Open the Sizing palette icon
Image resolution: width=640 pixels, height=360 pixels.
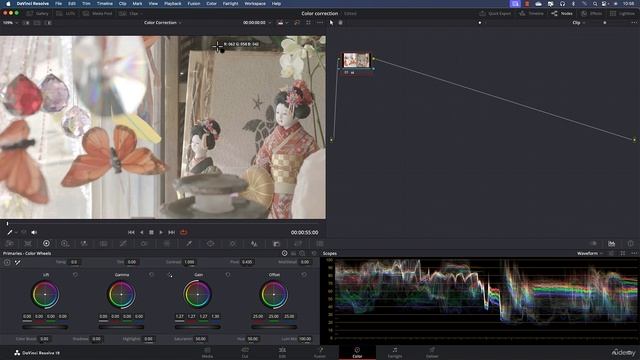[x=298, y=244]
